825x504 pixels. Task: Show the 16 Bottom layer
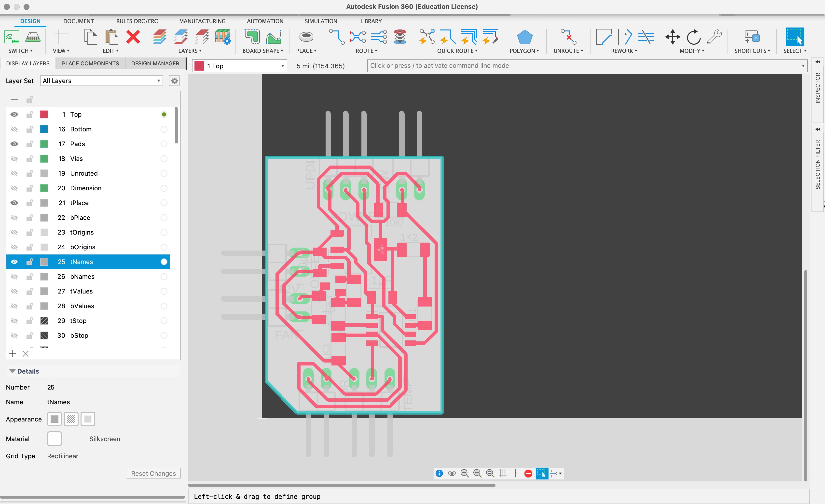coord(14,129)
